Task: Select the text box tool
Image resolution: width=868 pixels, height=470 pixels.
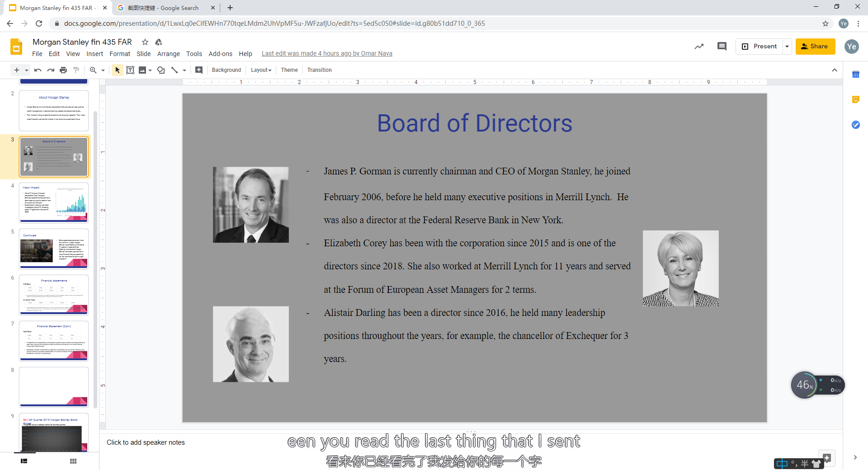Action: click(x=130, y=70)
